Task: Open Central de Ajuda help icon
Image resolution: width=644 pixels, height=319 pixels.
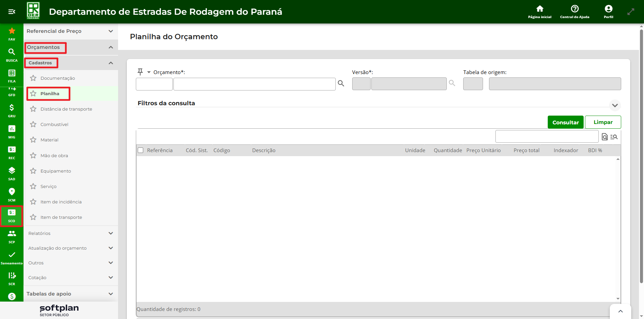Action: (x=575, y=11)
